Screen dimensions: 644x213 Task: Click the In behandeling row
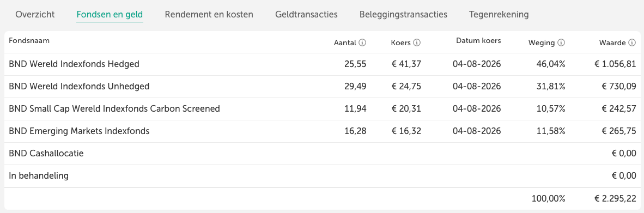coord(322,176)
